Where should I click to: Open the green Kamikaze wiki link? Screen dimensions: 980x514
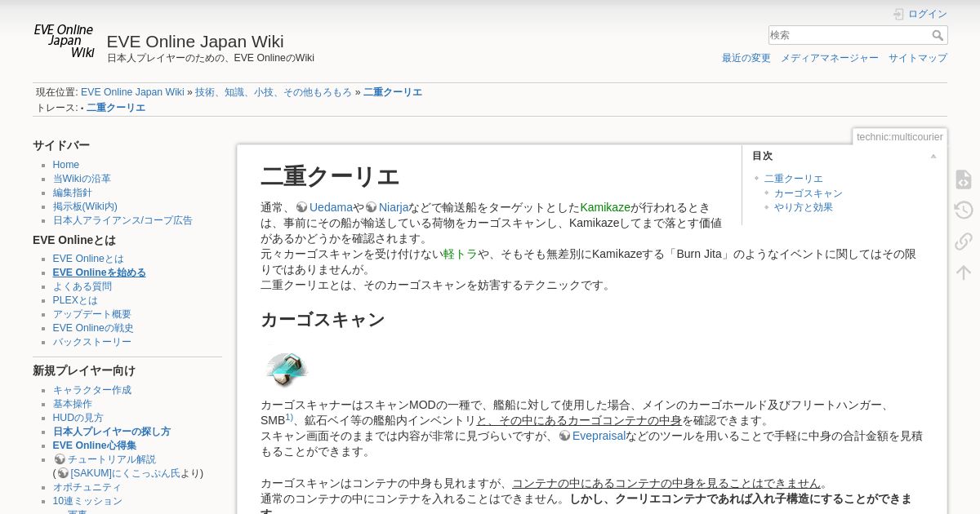click(x=605, y=207)
